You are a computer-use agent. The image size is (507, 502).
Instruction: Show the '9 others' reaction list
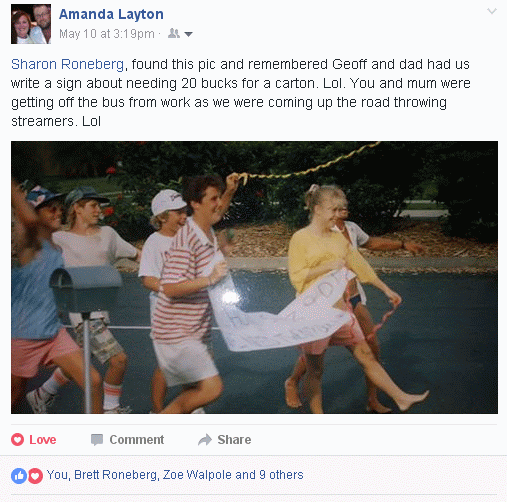click(281, 475)
